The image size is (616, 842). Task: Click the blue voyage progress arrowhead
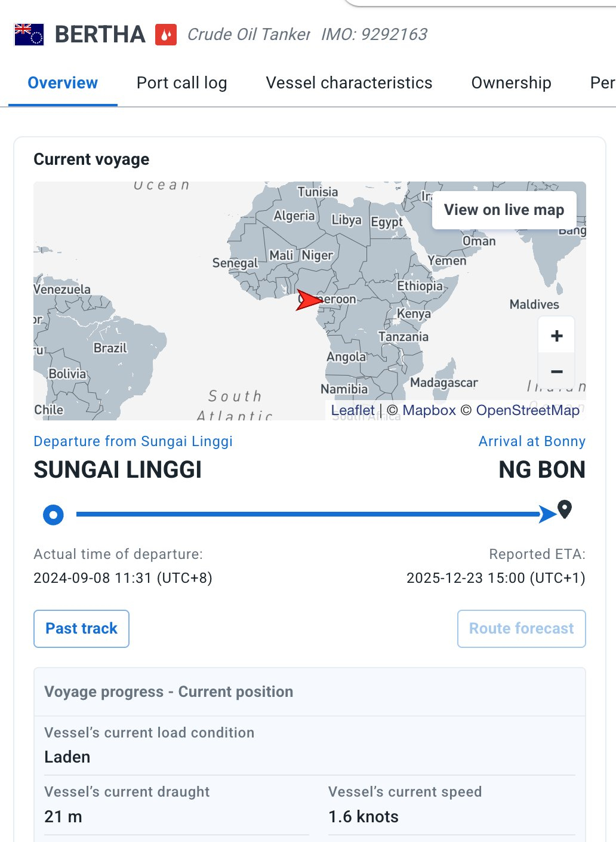[547, 514]
